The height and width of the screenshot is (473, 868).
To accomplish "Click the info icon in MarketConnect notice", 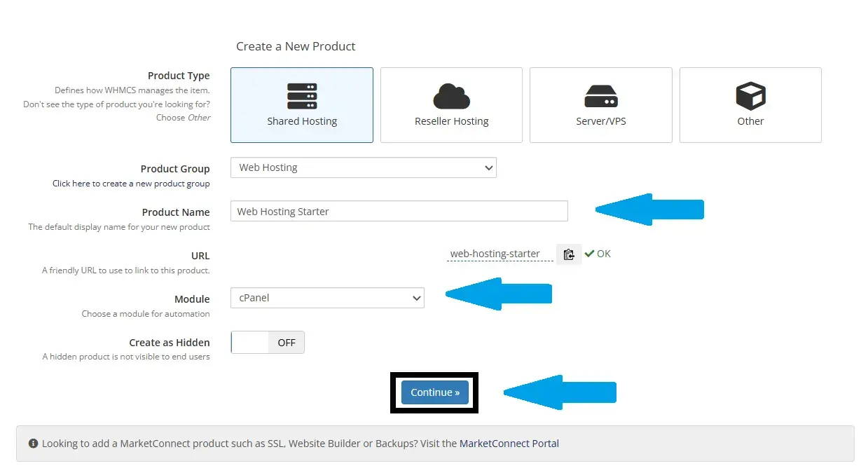I will 33,444.
